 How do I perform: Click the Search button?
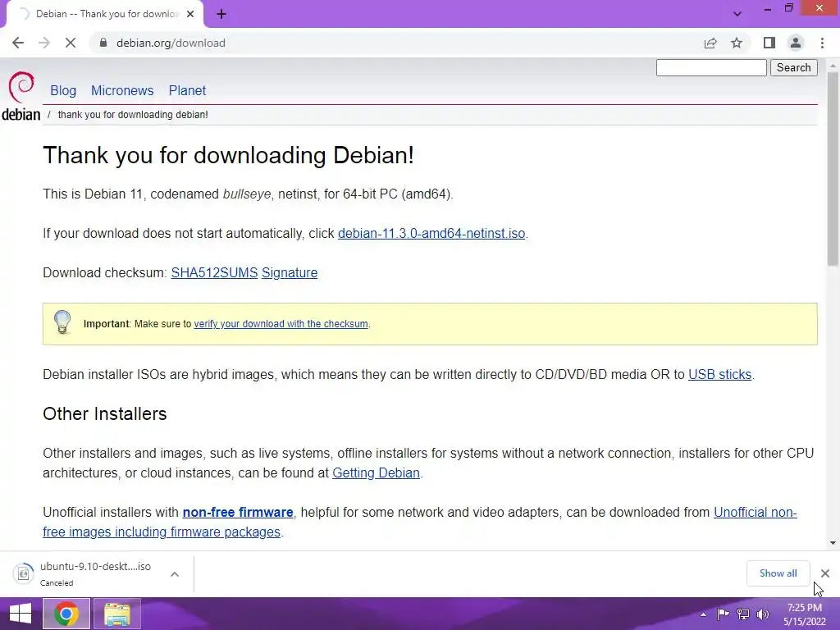(794, 67)
